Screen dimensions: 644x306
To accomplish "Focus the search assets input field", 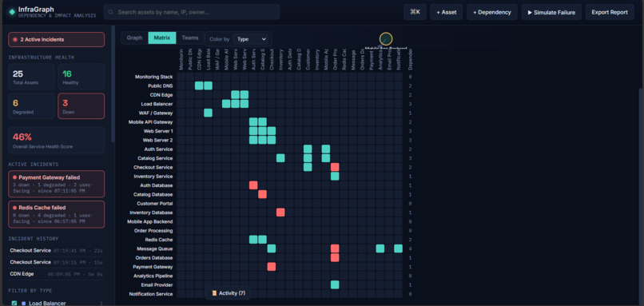I will pos(192,12).
